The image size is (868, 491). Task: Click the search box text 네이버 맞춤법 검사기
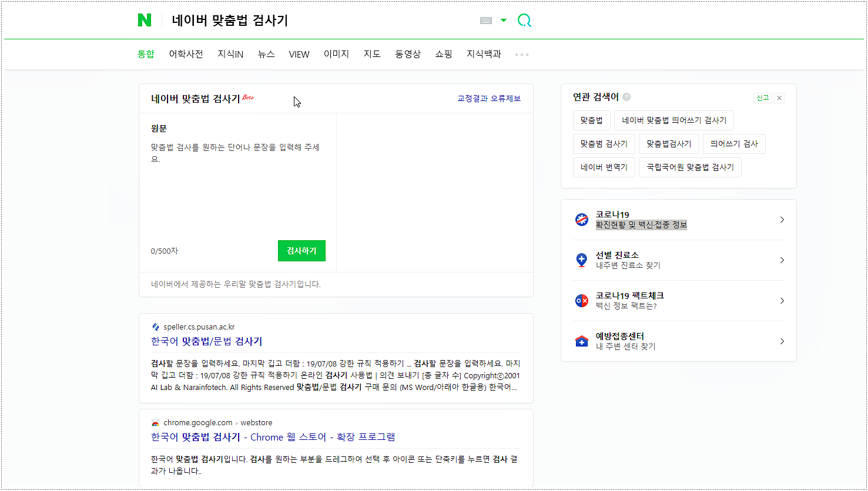(x=230, y=21)
